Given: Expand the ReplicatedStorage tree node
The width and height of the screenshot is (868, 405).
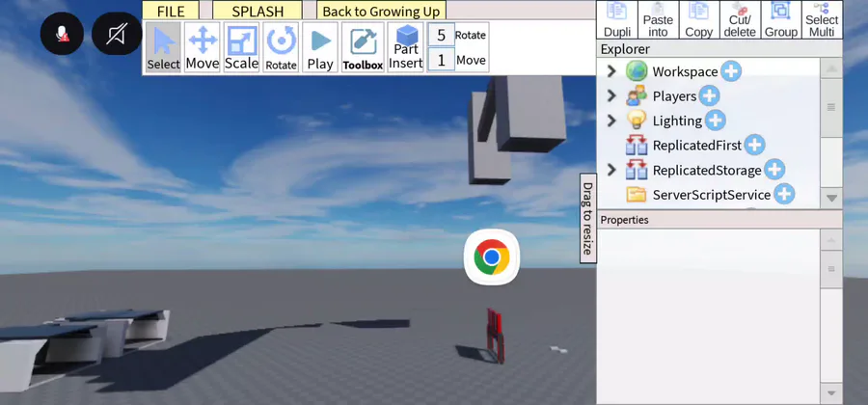Looking at the screenshot, I should pyautogui.click(x=611, y=170).
